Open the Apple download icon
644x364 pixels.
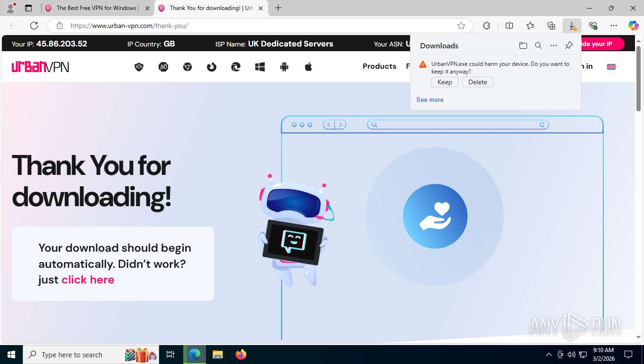(308, 67)
